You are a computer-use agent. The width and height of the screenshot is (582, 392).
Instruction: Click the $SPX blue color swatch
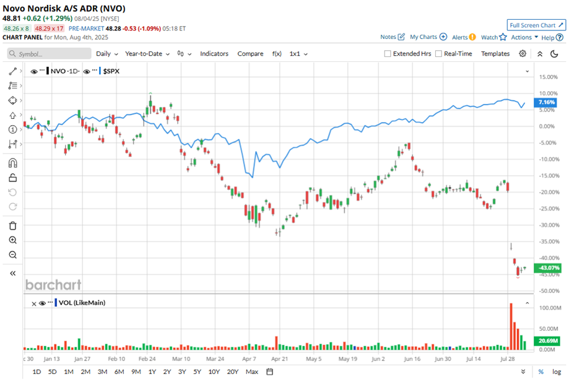(100, 71)
